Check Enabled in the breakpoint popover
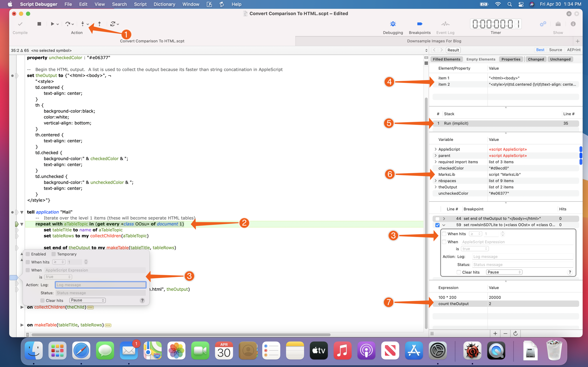 pos(28,254)
